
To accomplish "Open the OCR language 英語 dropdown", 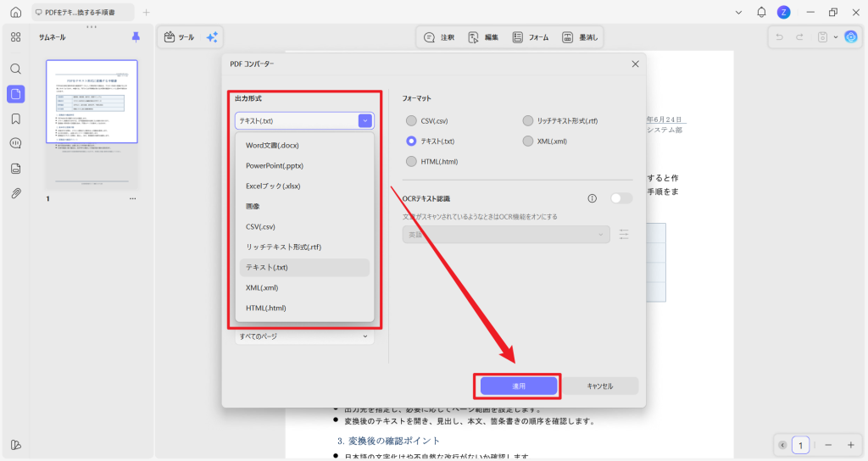I will pos(506,235).
